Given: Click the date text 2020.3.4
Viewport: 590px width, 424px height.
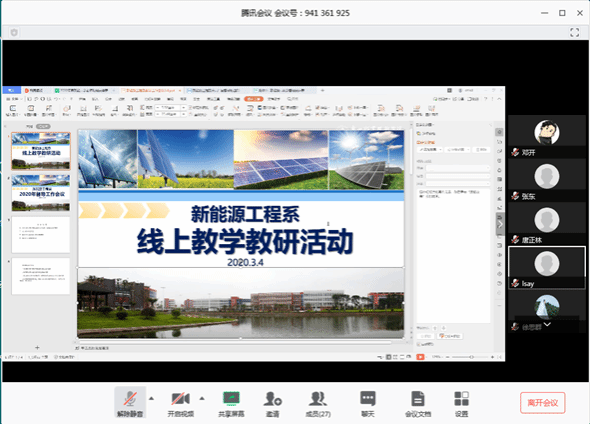Looking at the screenshot, I should point(245,262).
